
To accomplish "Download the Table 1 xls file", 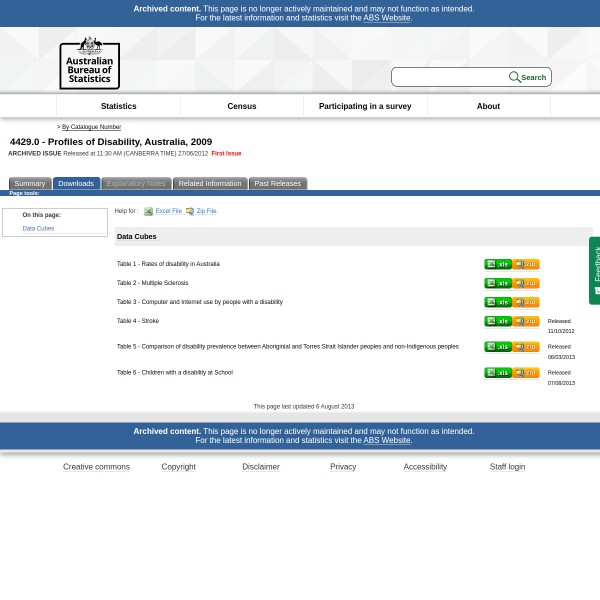I will 497,264.
